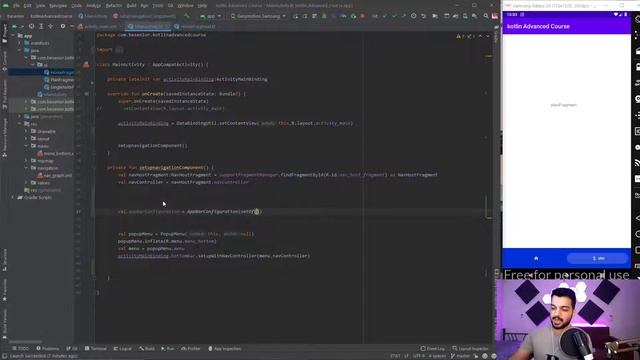640x360 pixels.
Task: Open the Build Variants tool window stripe
Action: 4,324
